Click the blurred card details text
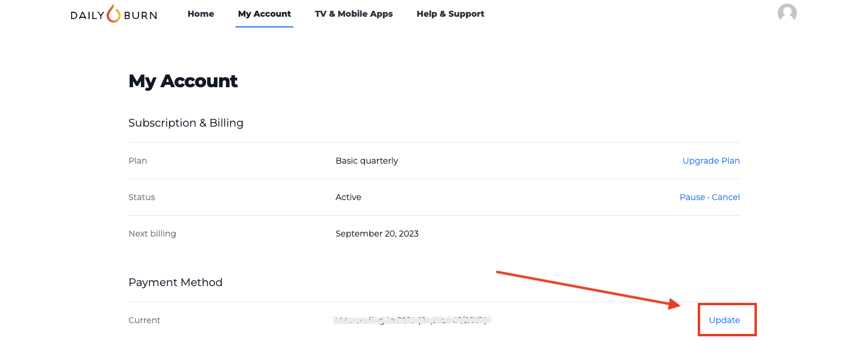Viewport: 868px width, 359px height. point(412,320)
